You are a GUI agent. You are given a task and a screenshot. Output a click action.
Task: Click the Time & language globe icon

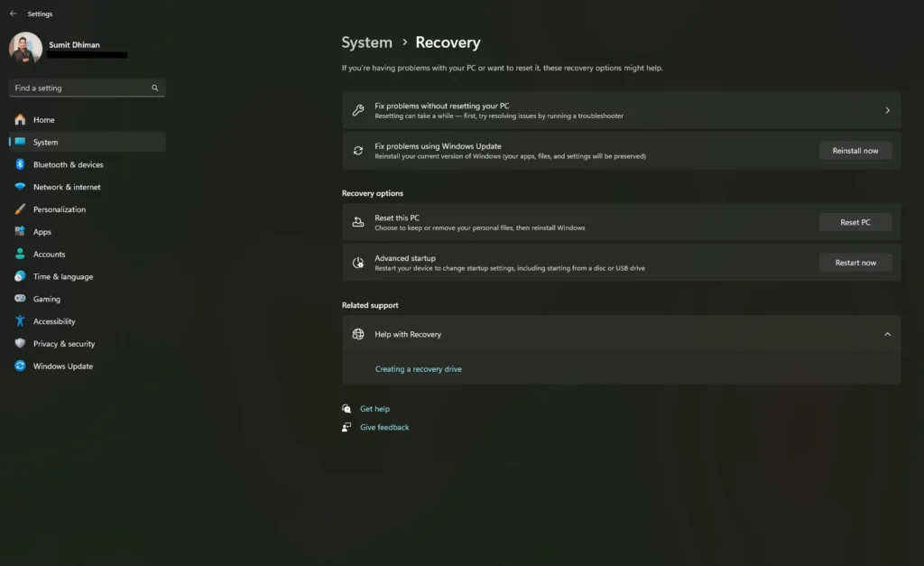[x=20, y=276]
